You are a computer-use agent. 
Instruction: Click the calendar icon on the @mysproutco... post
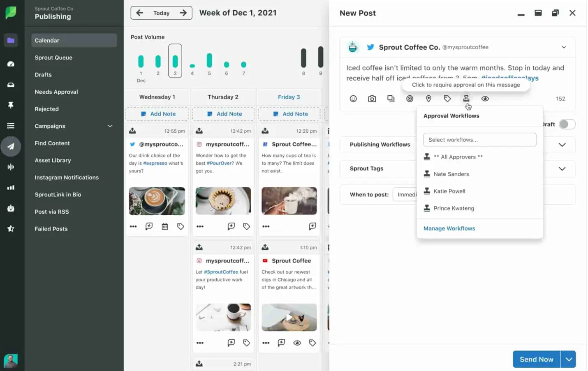[165, 226]
